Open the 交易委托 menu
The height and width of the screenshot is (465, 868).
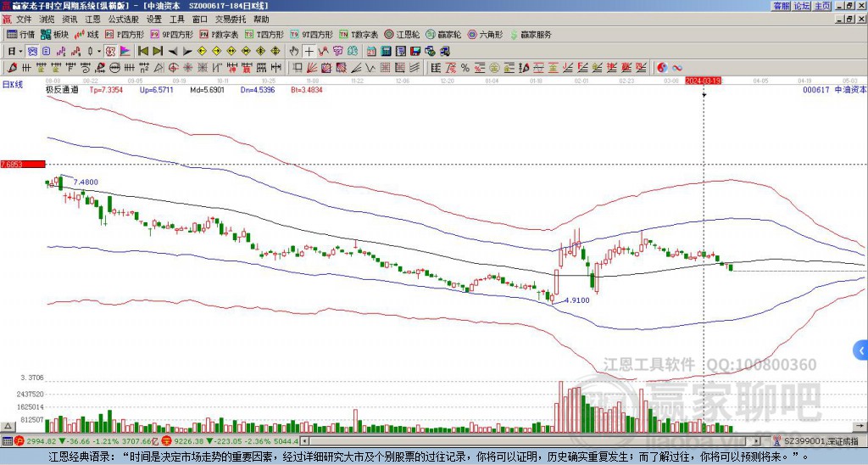[x=231, y=20]
